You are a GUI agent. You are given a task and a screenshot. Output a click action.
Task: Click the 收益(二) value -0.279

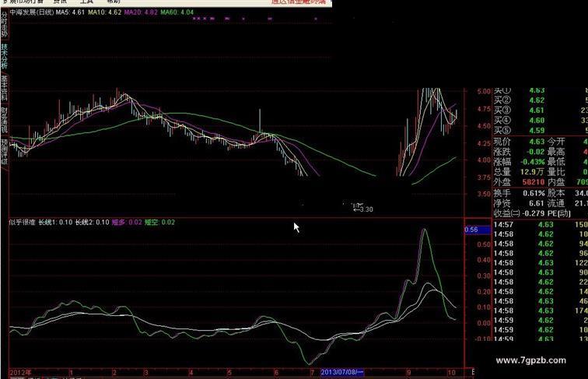534,213
